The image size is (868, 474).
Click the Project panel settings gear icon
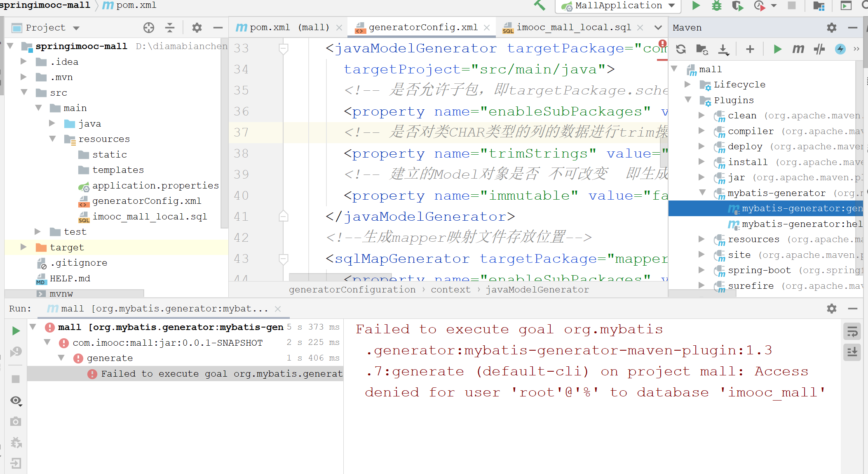[x=197, y=28]
